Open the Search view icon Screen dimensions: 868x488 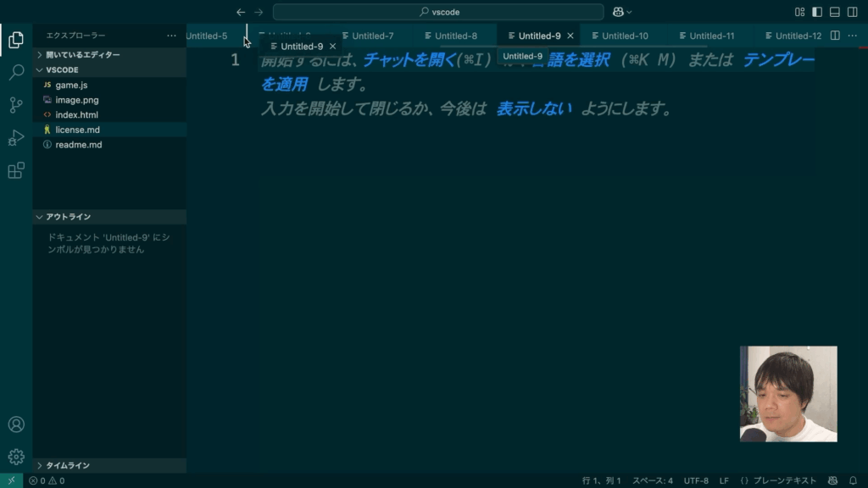pyautogui.click(x=15, y=72)
